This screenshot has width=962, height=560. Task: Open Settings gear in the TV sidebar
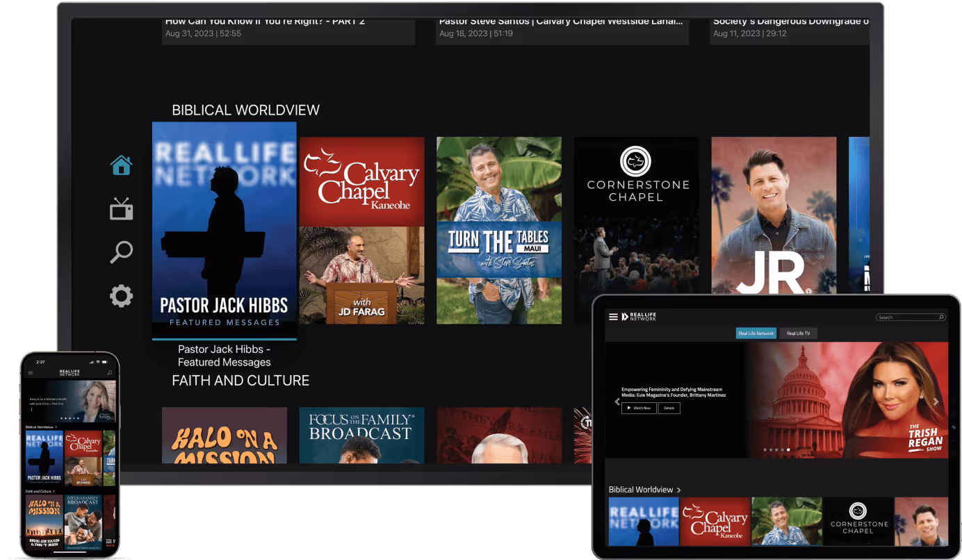pyautogui.click(x=121, y=296)
